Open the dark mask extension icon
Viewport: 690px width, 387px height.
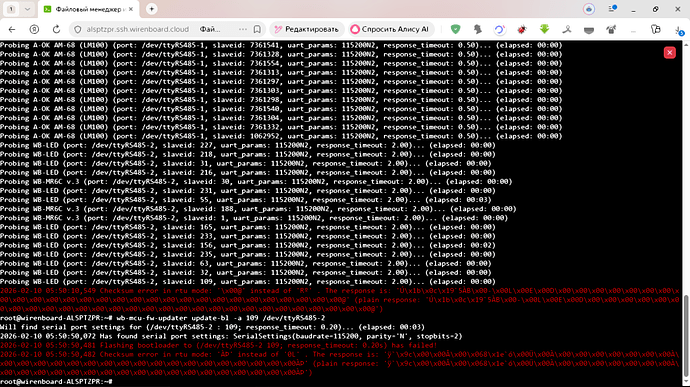pos(589,30)
